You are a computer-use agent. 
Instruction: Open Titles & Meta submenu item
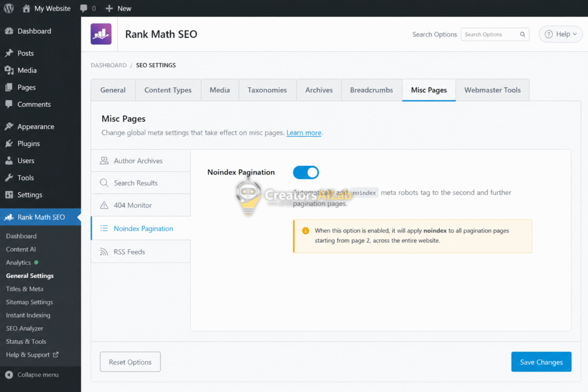pos(25,289)
